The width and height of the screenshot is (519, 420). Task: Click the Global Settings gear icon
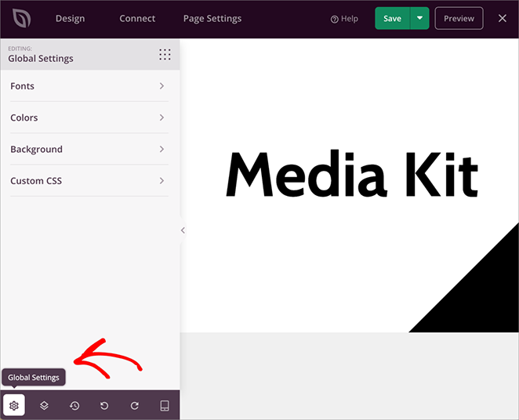tap(14, 405)
